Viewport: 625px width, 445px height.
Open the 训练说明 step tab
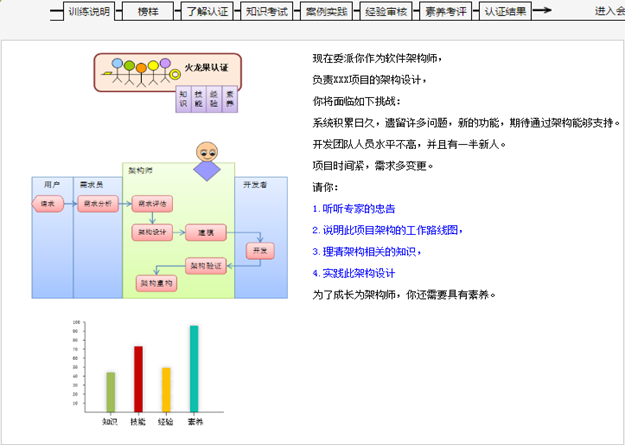[x=89, y=12]
